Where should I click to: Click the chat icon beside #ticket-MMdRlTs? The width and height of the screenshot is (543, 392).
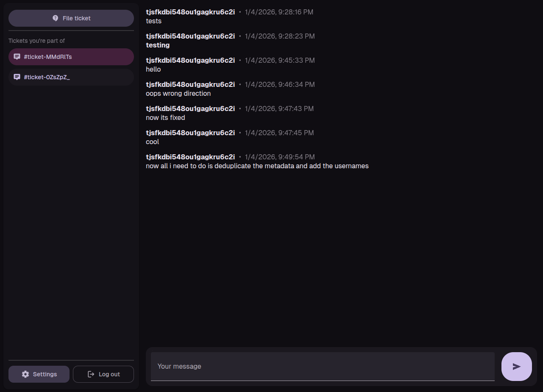click(x=17, y=57)
